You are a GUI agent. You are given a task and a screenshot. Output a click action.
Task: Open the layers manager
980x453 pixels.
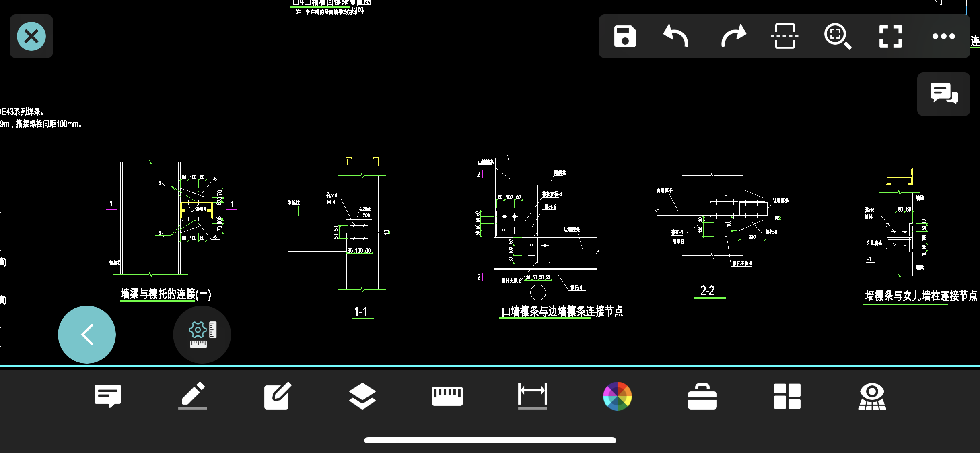362,396
